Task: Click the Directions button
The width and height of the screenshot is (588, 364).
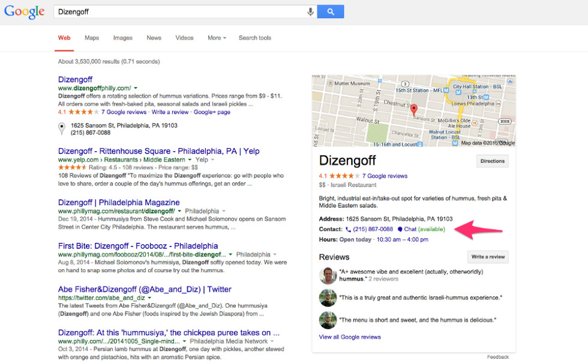Action: coord(492,161)
